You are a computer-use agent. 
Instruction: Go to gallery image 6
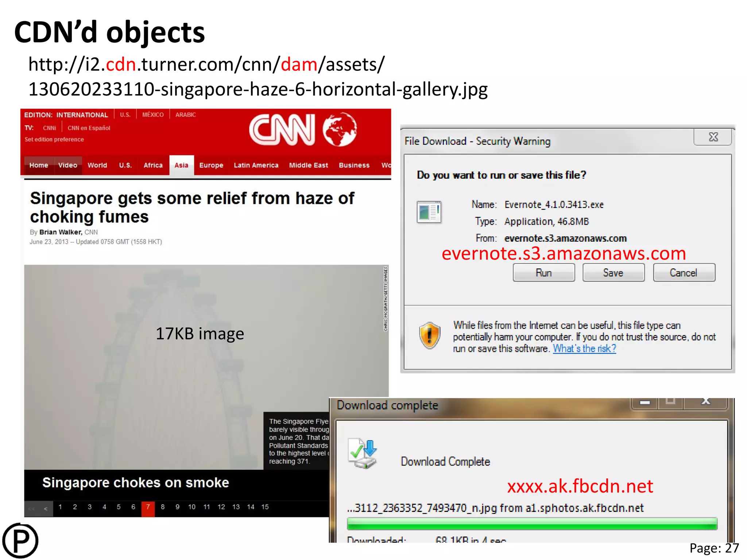(x=133, y=507)
